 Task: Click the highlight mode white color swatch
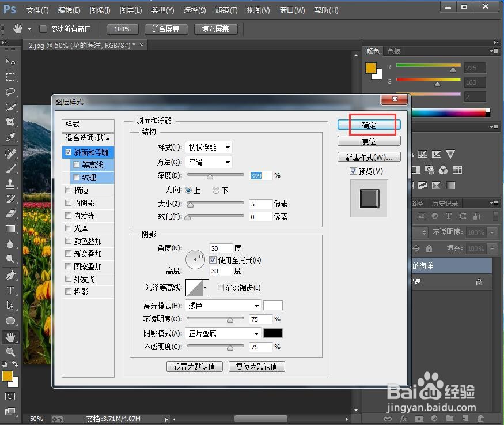tap(273, 305)
